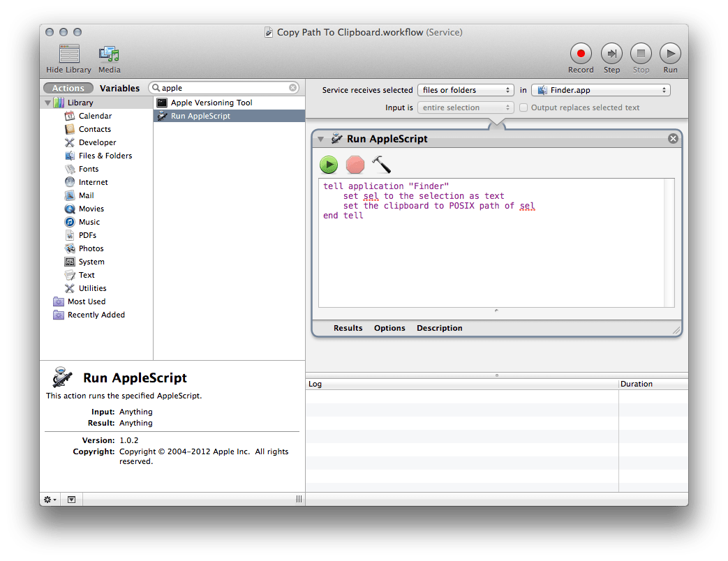Run the workflow with the Run button
Image resolution: width=728 pixels, height=561 pixels.
(670, 54)
